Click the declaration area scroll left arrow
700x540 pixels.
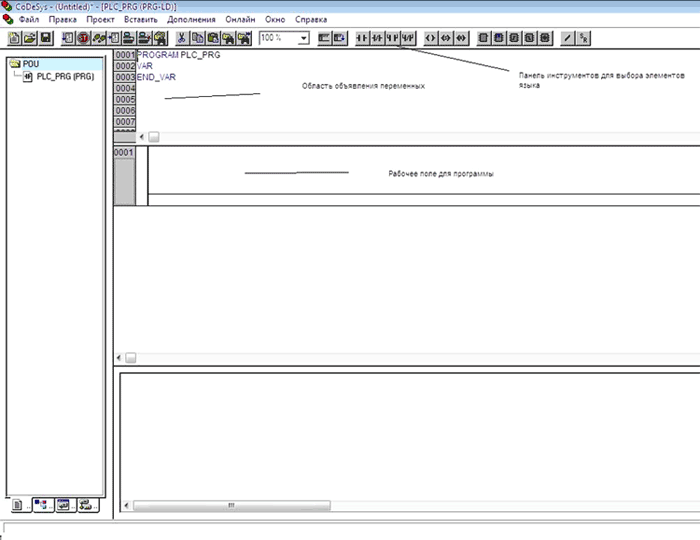tap(142, 137)
